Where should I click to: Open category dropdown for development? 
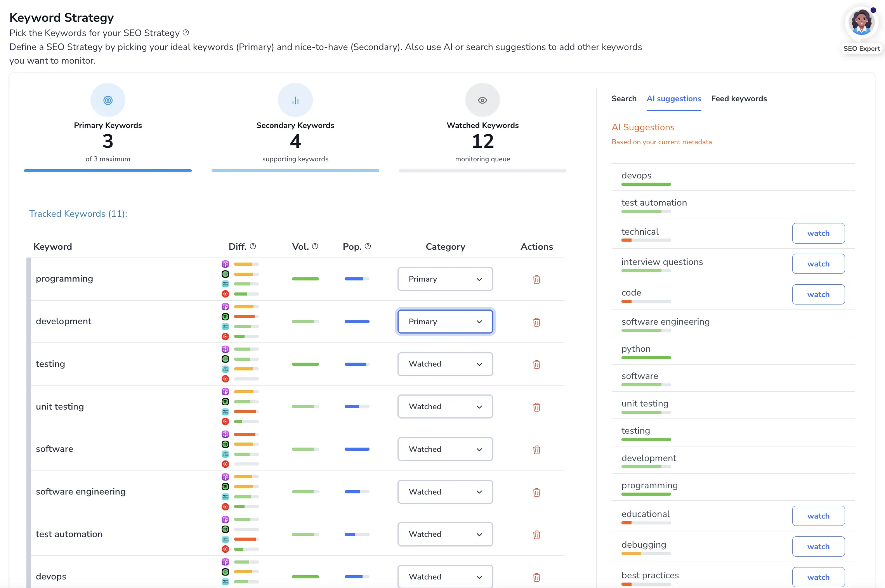click(445, 322)
